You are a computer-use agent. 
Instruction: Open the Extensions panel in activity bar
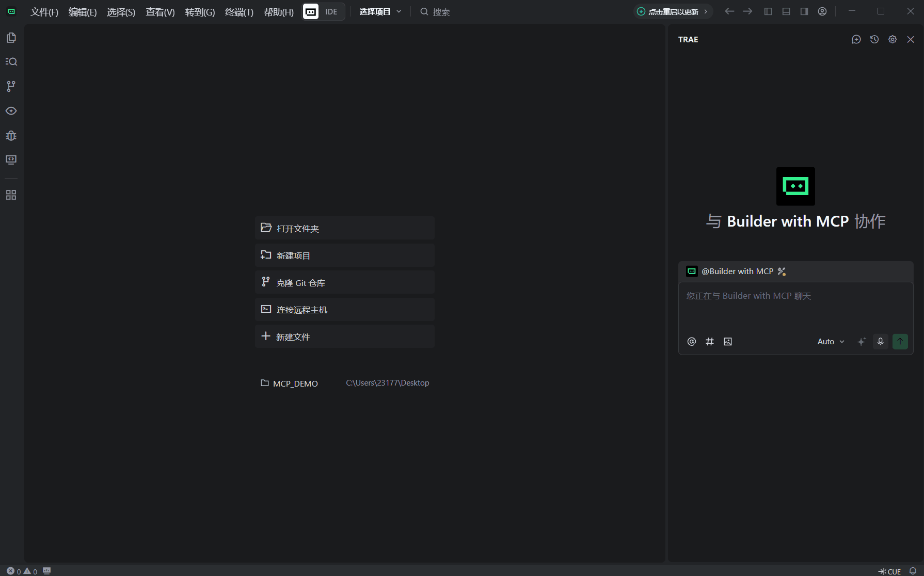pyautogui.click(x=11, y=195)
